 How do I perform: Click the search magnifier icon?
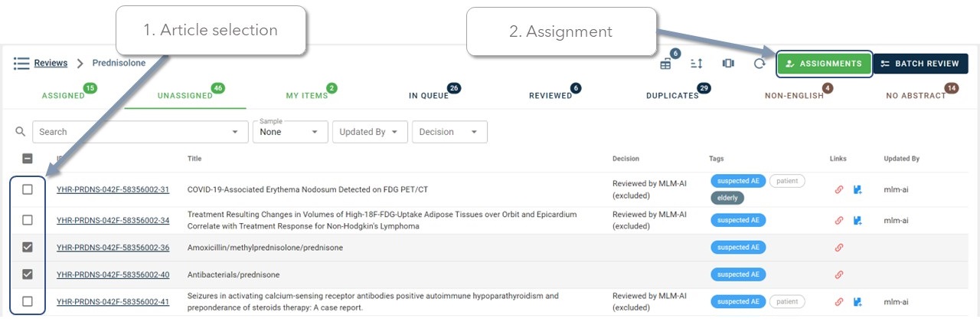coord(21,132)
